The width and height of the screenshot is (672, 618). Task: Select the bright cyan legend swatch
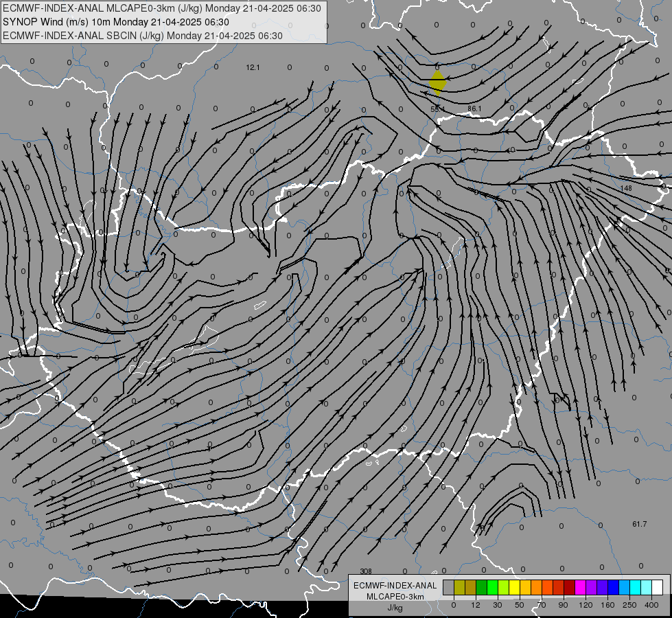(x=636, y=588)
